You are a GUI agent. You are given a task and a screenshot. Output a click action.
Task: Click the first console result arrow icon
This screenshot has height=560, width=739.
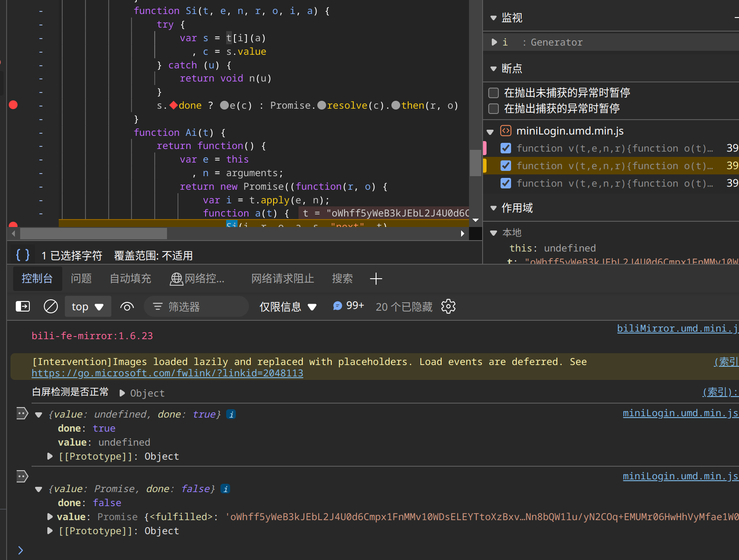click(22, 413)
